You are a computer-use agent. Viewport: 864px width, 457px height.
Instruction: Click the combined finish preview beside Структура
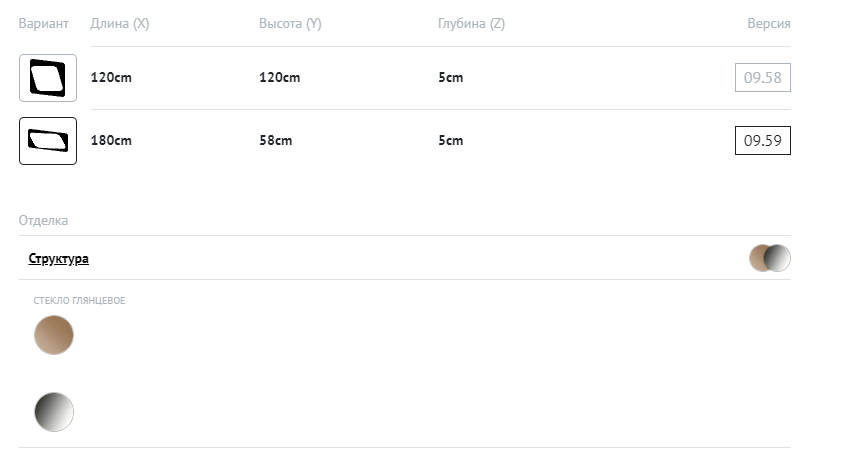pyautogui.click(x=770, y=258)
